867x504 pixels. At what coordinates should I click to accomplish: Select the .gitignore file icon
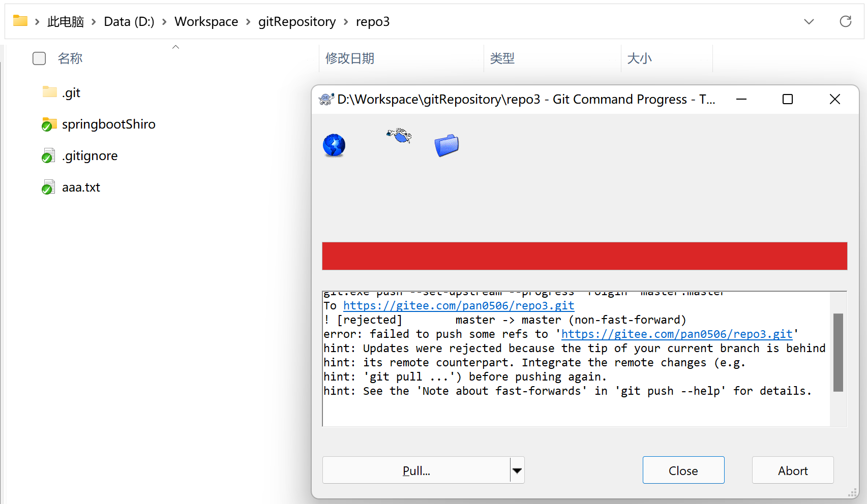click(48, 155)
